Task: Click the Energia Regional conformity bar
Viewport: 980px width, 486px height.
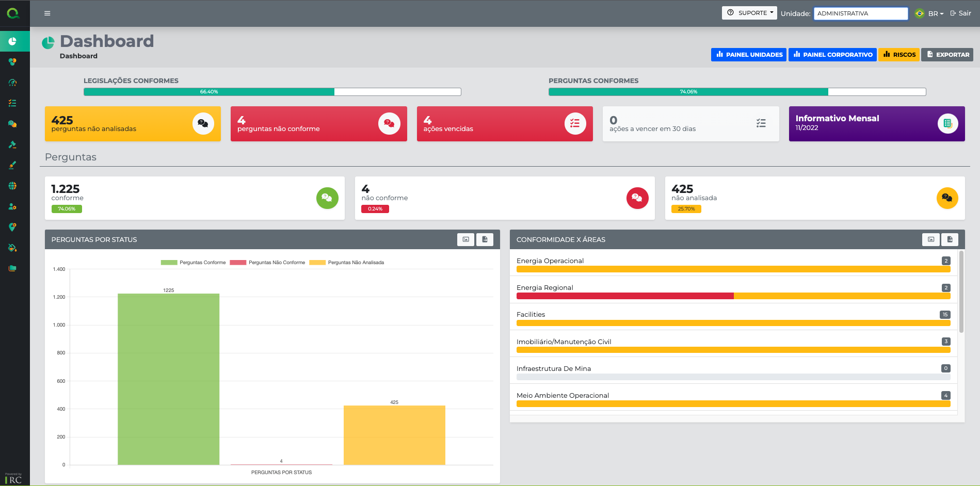Action: [733, 296]
